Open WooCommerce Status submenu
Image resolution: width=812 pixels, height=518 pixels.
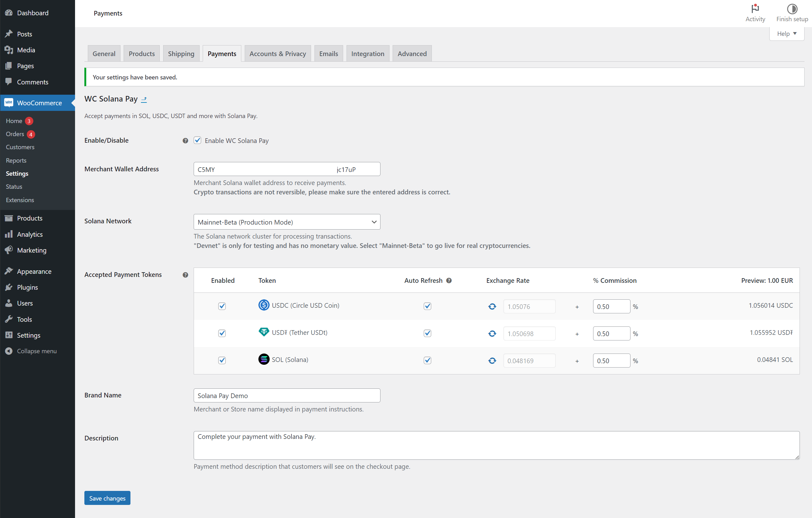[x=14, y=187]
